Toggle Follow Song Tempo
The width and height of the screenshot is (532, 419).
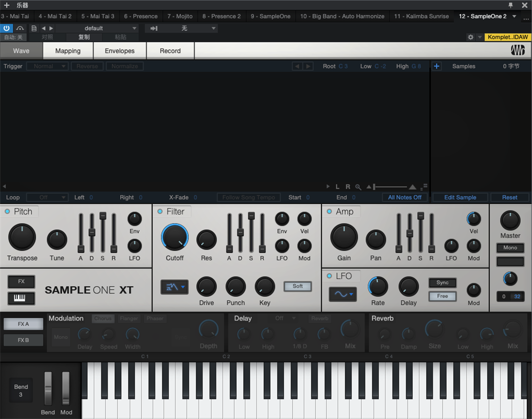(248, 197)
